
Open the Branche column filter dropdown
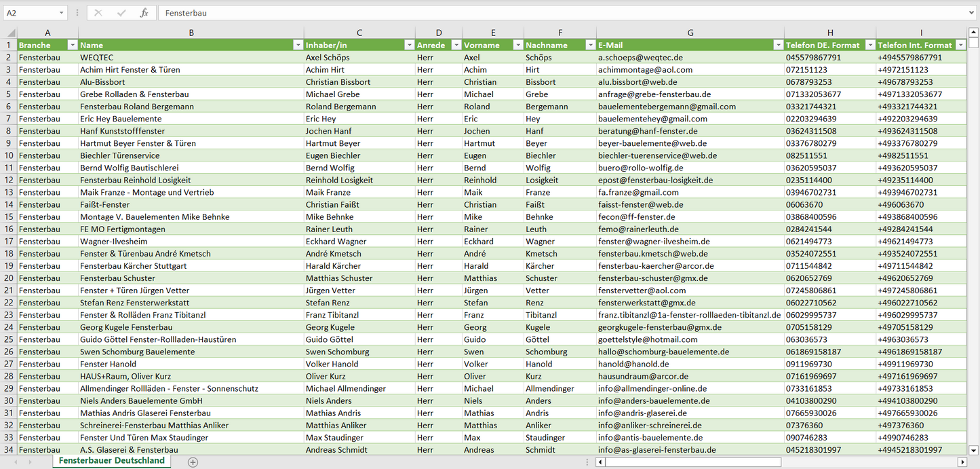click(73, 45)
